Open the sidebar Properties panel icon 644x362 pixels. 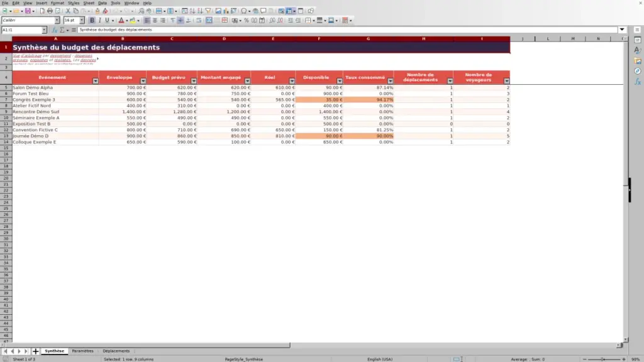(638, 40)
